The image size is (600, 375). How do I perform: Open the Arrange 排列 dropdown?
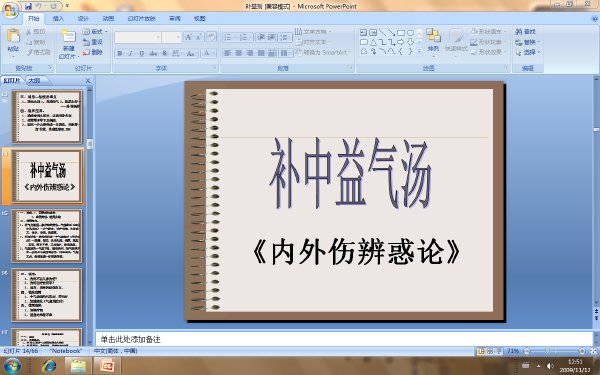click(434, 41)
